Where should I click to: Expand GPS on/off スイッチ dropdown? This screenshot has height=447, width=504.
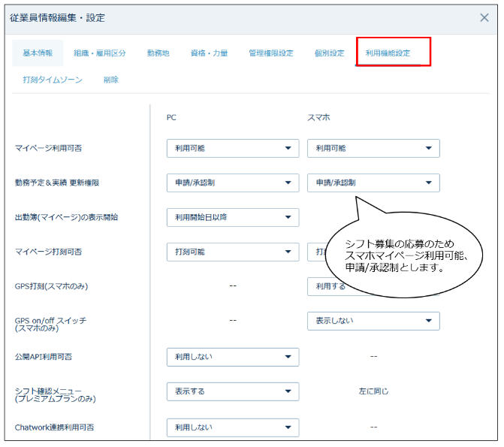pos(373,321)
